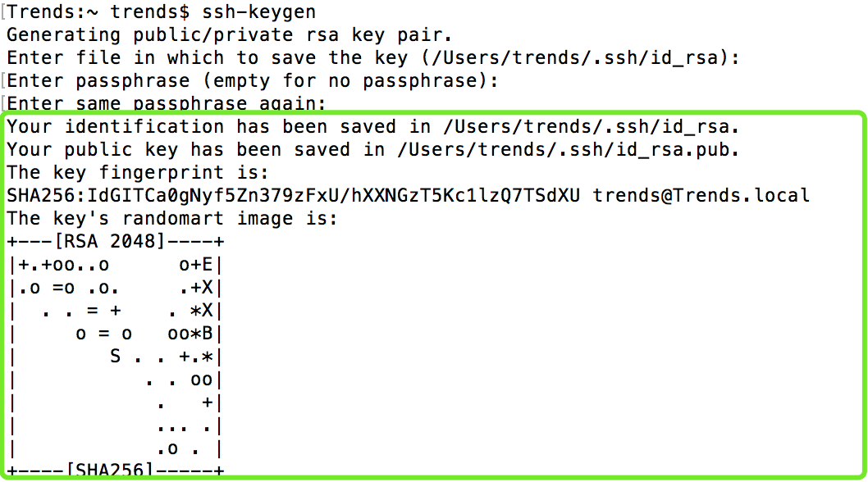Click the SHA256 fingerprint hash string
This screenshot has height=482, width=868.
(x=293, y=196)
